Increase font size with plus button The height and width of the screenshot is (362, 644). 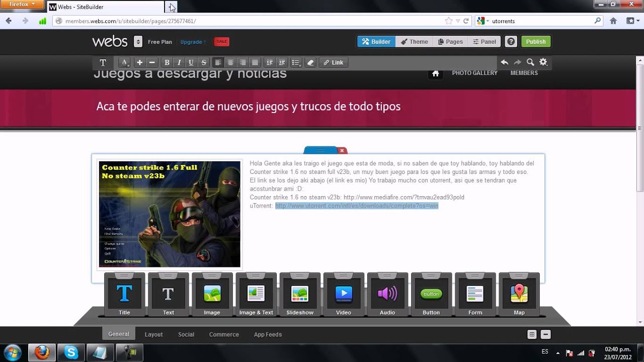[139, 62]
